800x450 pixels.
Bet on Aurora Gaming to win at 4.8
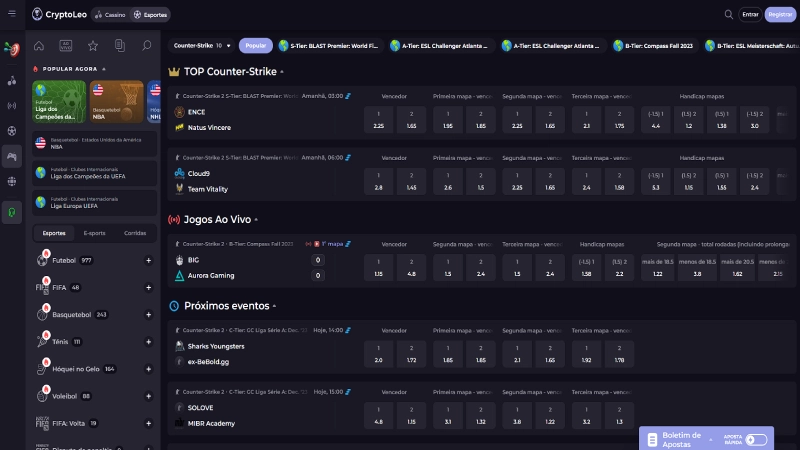point(411,267)
